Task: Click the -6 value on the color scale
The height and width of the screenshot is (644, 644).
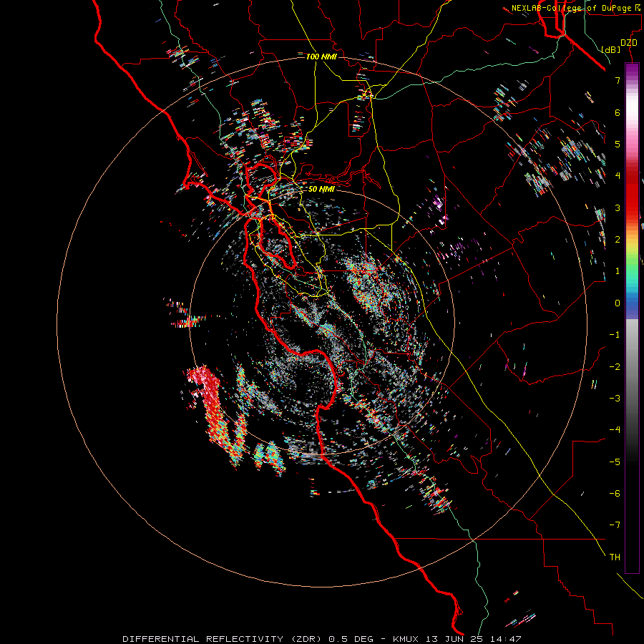Action: (x=615, y=494)
